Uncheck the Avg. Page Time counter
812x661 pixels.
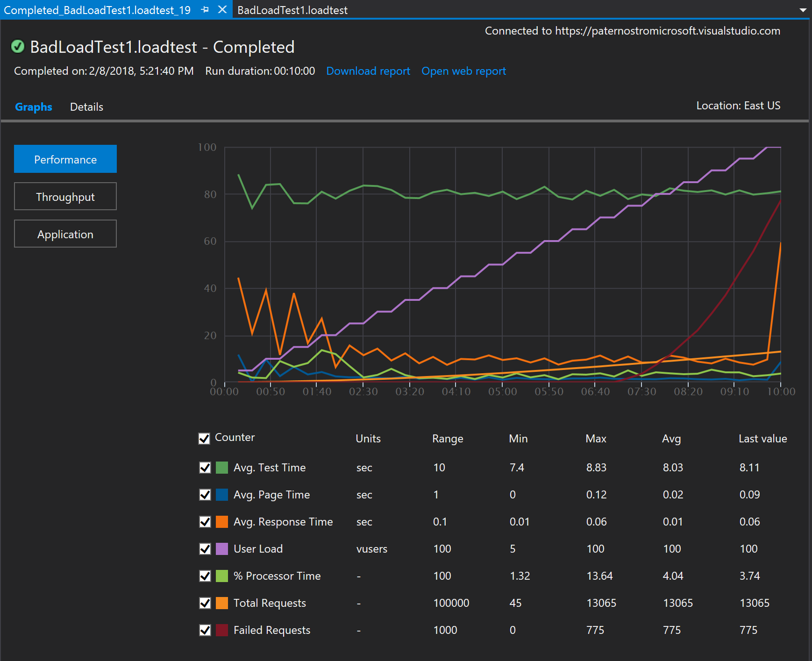(205, 495)
